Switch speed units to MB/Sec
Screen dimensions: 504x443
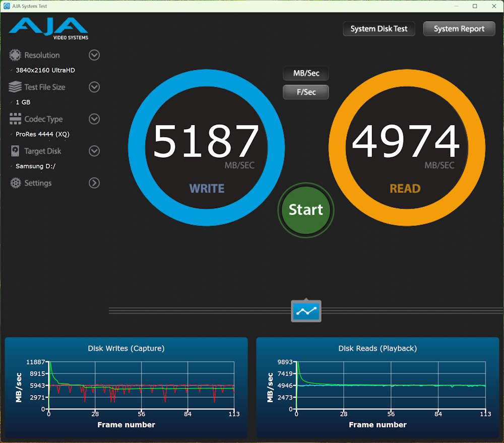click(305, 73)
